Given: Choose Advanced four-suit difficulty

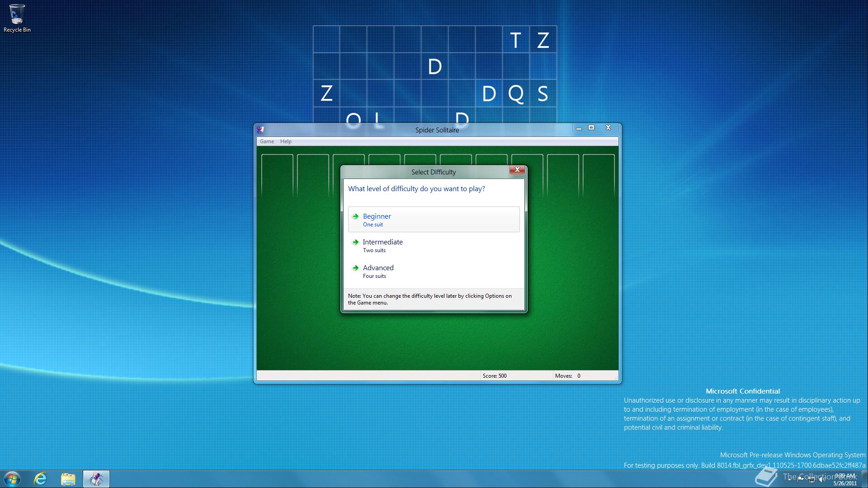Looking at the screenshot, I should (x=434, y=271).
